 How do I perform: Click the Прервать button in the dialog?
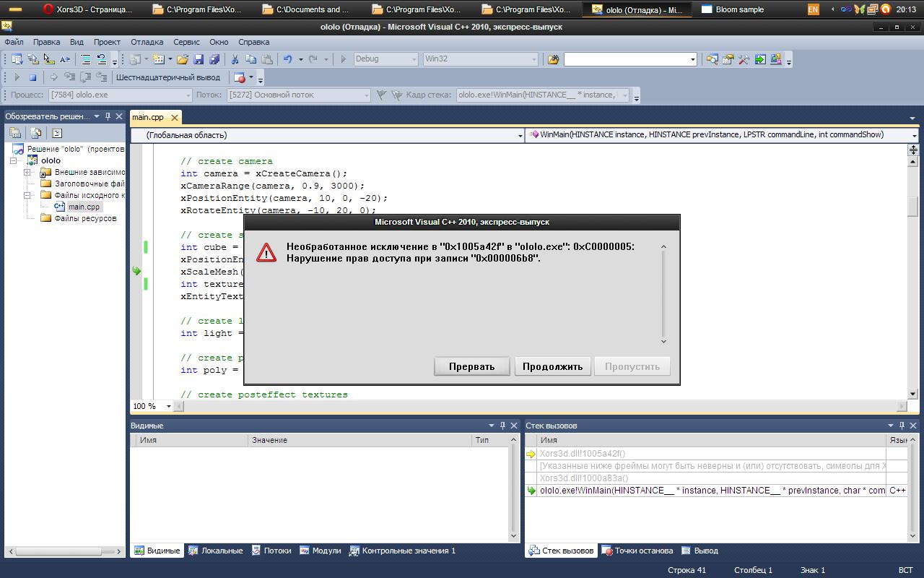point(471,366)
